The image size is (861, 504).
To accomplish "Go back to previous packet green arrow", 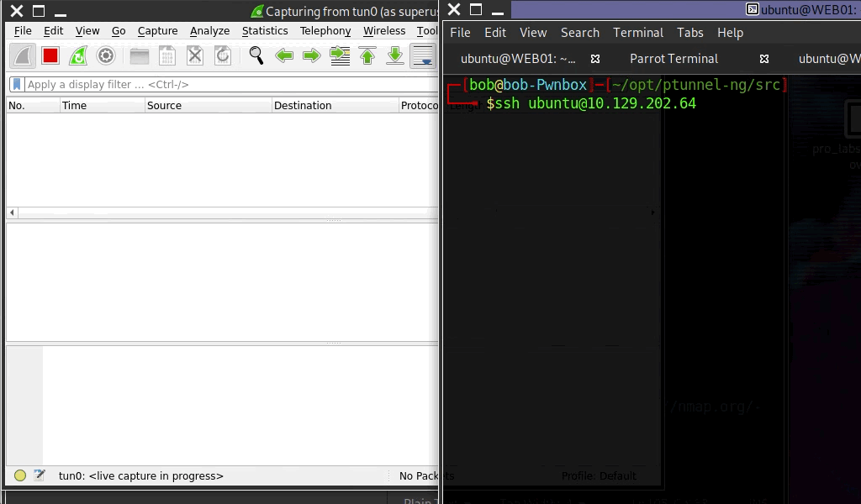I will coord(284,56).
